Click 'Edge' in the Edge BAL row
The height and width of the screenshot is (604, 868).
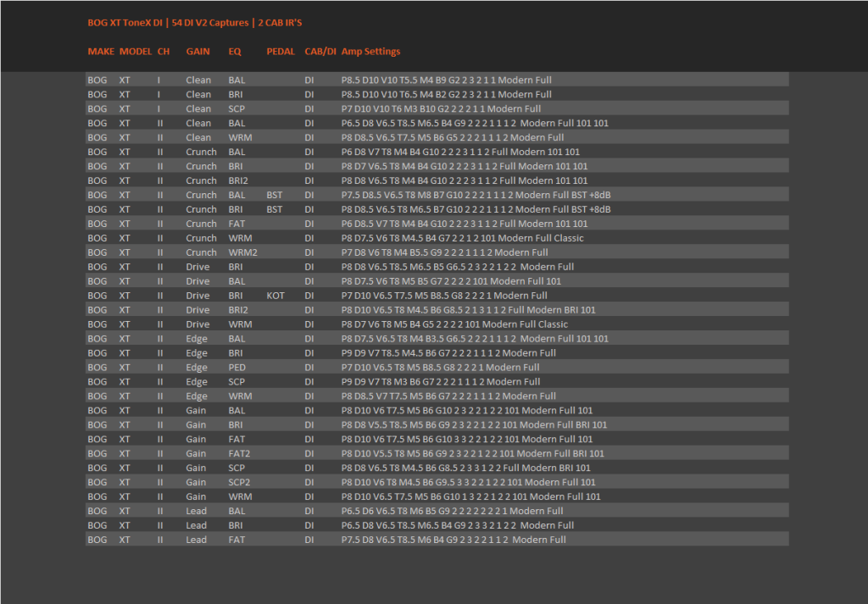coord(197,339)
